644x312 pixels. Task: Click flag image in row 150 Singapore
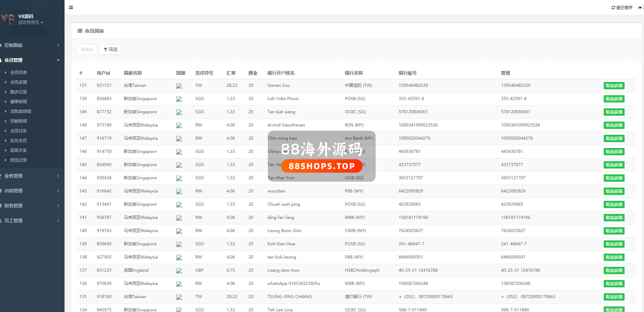coord(179,99)
